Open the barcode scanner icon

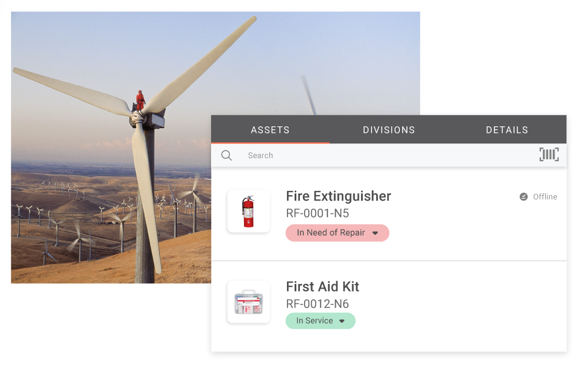point(549,155)
